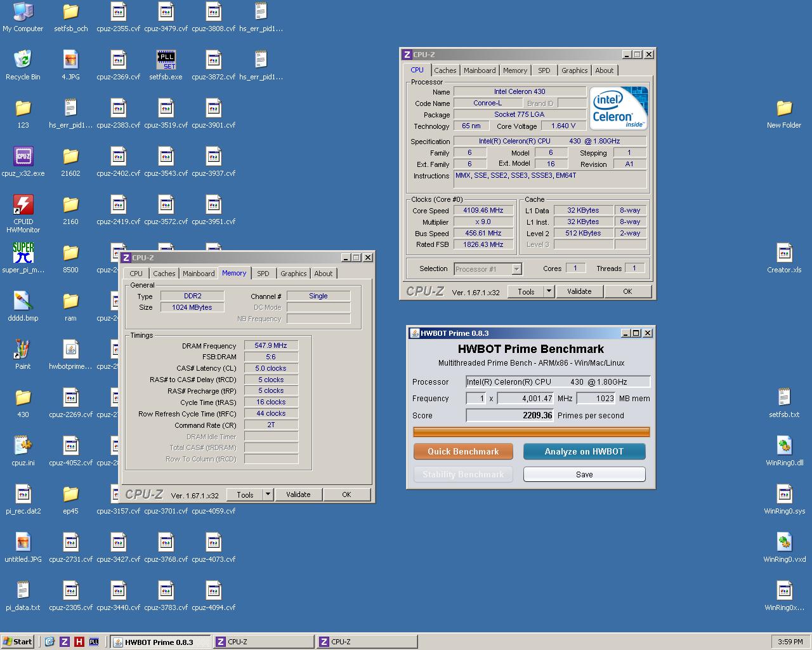Launch setfsb.exe PLL SET icon

point(166,65)
